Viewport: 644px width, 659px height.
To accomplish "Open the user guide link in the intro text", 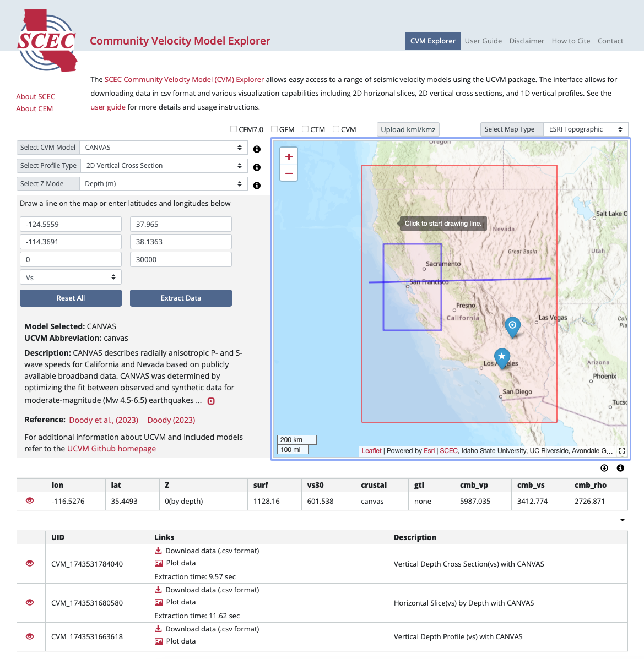I will (x=107, y=107).
